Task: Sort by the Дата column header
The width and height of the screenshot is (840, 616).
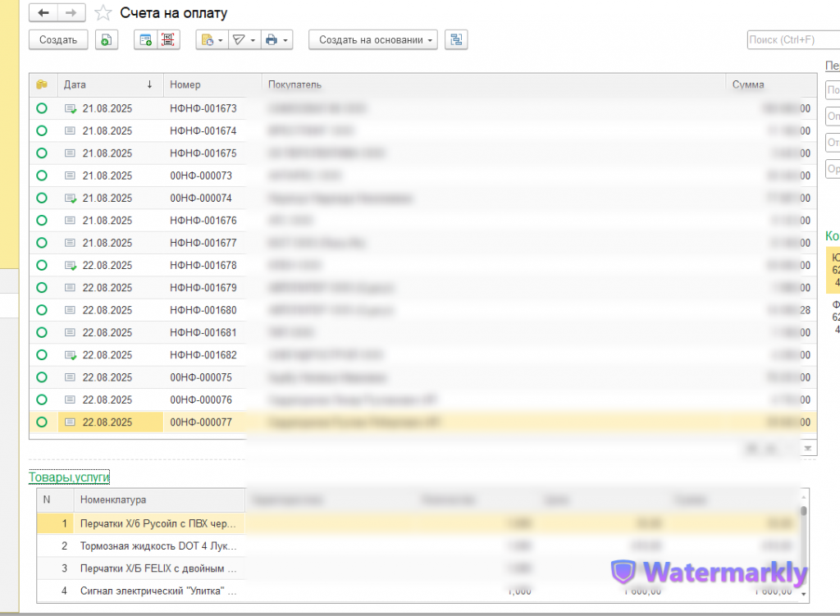Action: pos(110,84)
